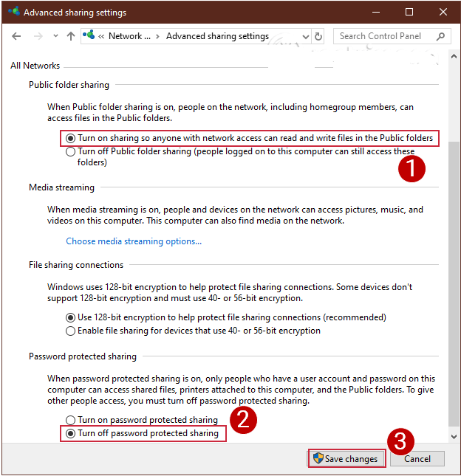This screenshot has height=476, width=461.
Task: Click the back navigation arrow
Action: 16,36
